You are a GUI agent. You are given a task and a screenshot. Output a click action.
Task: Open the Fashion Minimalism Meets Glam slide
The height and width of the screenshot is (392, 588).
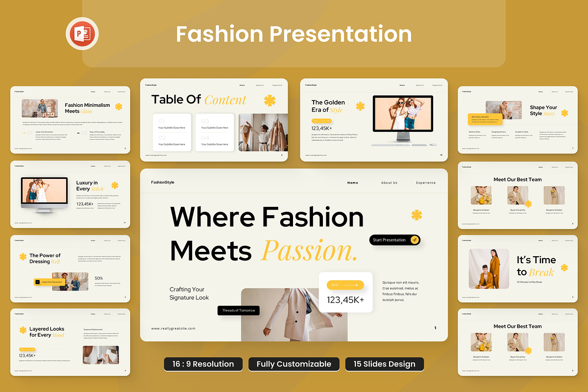click(x=71, y=120)
